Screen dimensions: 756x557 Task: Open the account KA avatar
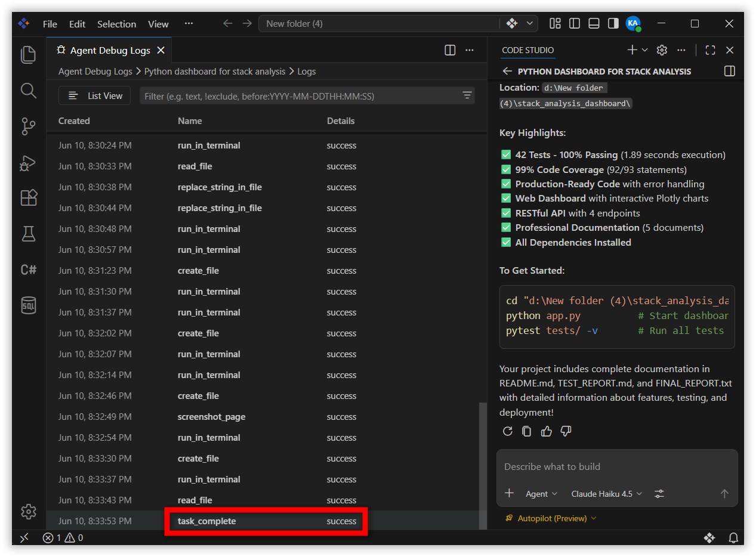633,23
